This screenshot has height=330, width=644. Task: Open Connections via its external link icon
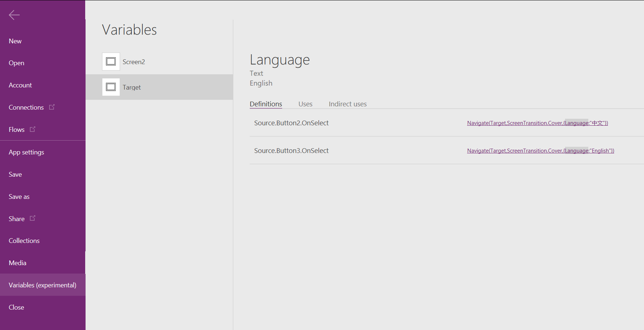click(x=52, y=107)
